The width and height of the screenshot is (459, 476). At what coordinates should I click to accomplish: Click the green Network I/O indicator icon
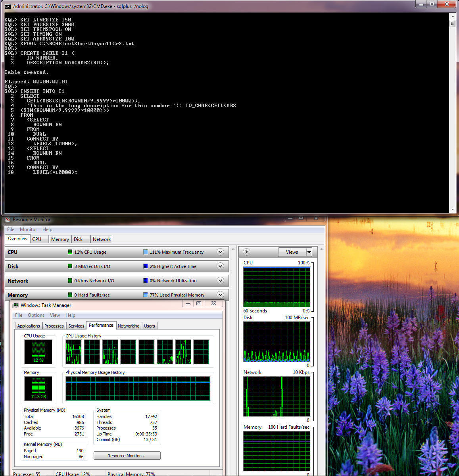[69, 281]
